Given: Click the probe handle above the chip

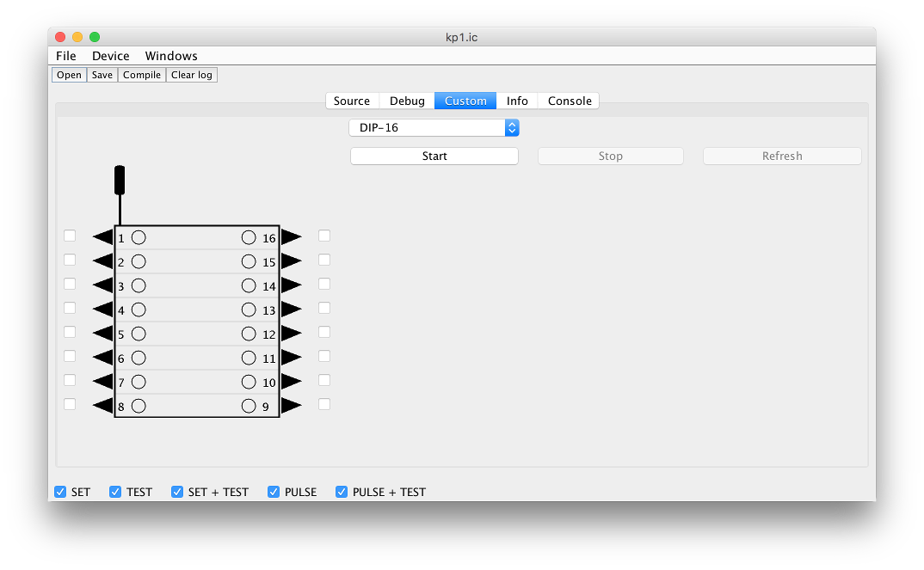Looking at the screenshot, I should click(120, 180).
